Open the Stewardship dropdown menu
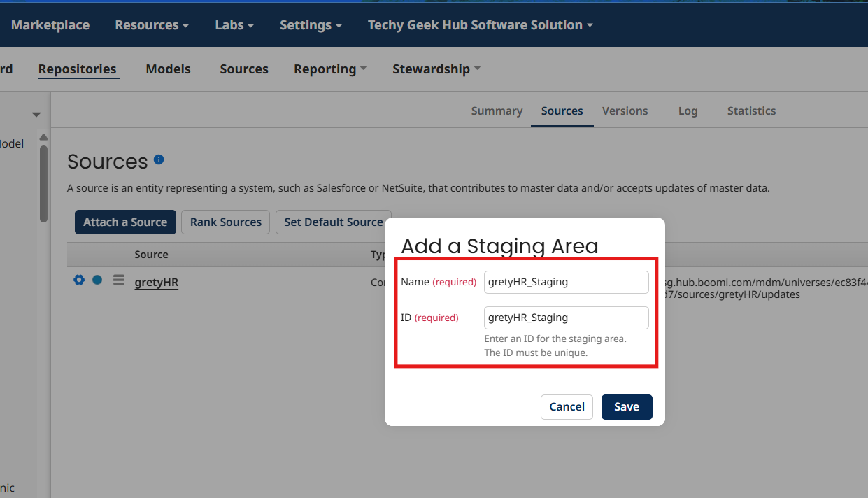 click(x=436, y=69)
